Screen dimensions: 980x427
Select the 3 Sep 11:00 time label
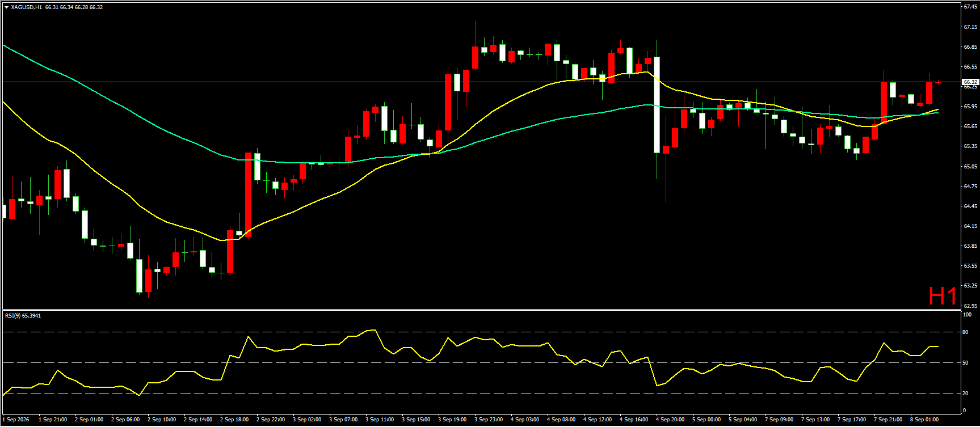380,420
